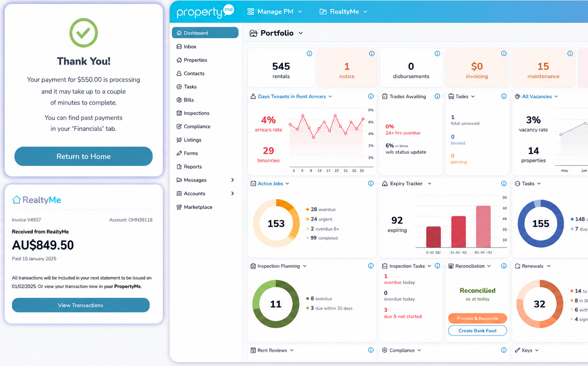
Task: Expand the Accounts submenu arrow
Action: (x=233, y=193)
